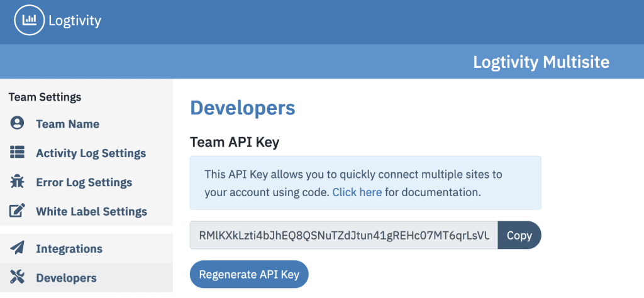Click the bug icon beside Error Log Settings
644x298 pixels.
click(x=18, y=182)
